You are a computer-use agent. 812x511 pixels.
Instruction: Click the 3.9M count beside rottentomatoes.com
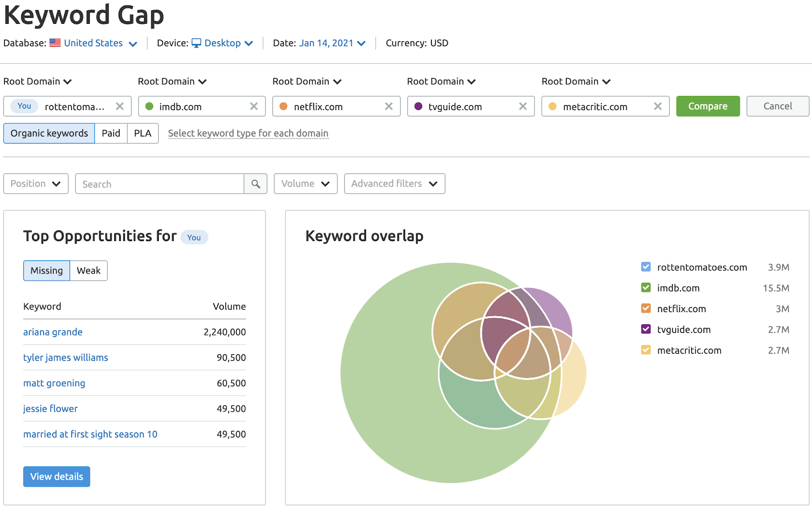coord(779,267)
